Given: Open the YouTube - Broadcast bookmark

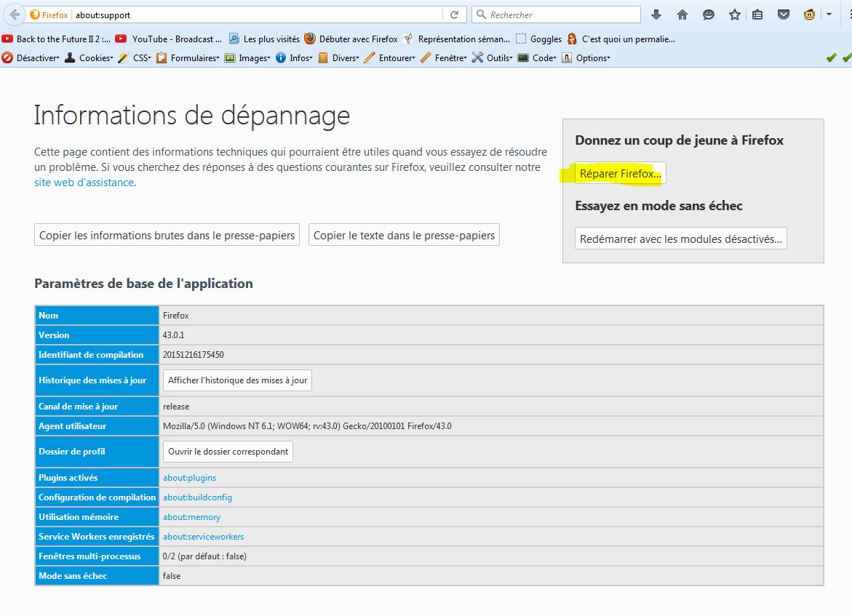Looking at the screenshot, I should click(172, 39).
